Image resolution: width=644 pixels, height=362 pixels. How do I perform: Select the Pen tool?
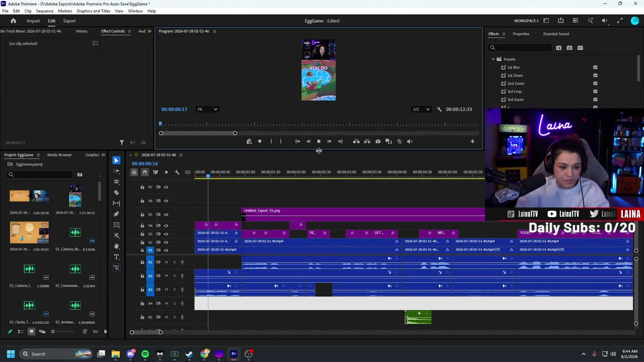pyautogui.click(x=116, y=214)
